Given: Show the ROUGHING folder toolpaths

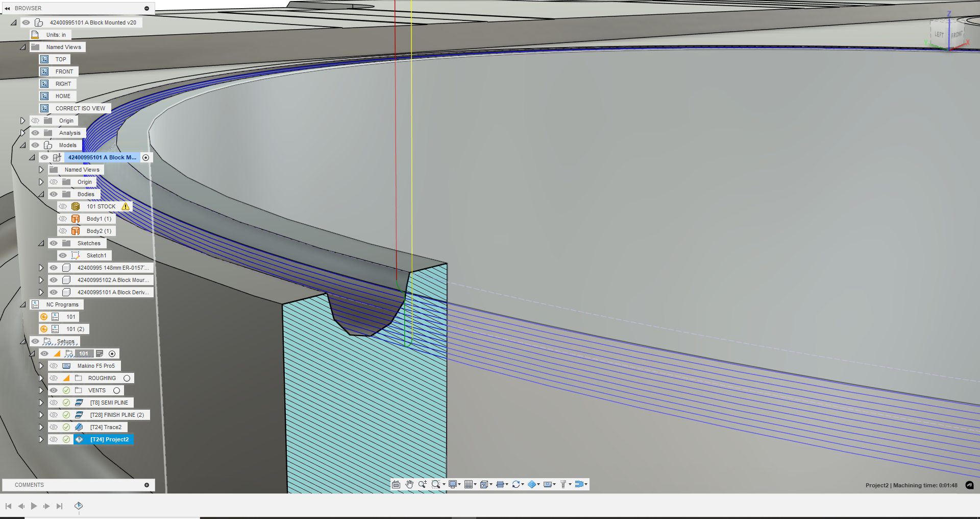Looking at the screenshot, I should [54, 378].
